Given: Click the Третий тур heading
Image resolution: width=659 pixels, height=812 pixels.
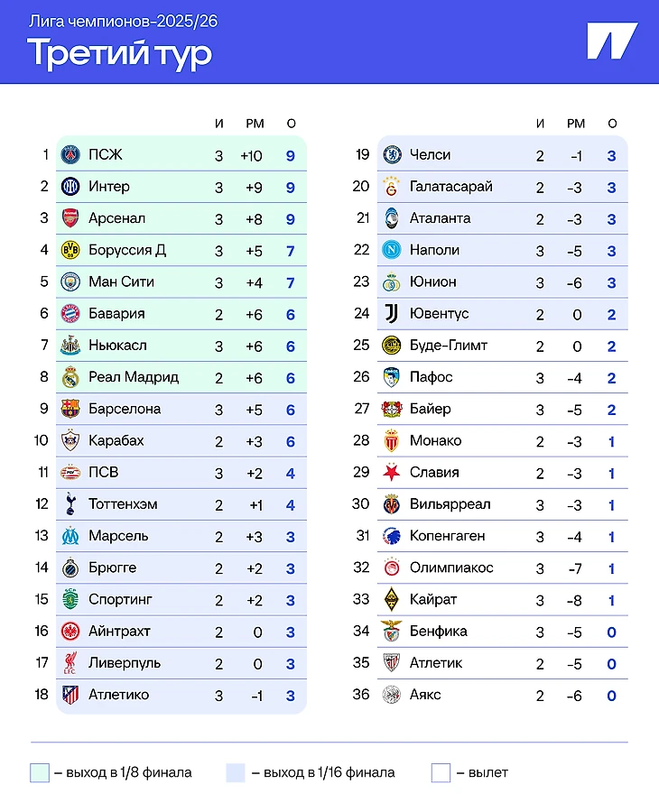Looking at the screenshot, I should tap(120, 53).
